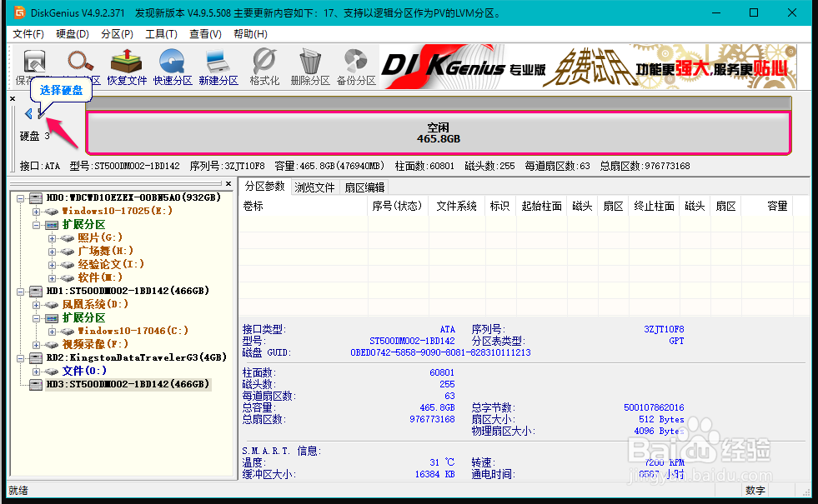Select 广场舞(H:) tree item
Screen dimensions: 818x504
(x=105, y=252)
